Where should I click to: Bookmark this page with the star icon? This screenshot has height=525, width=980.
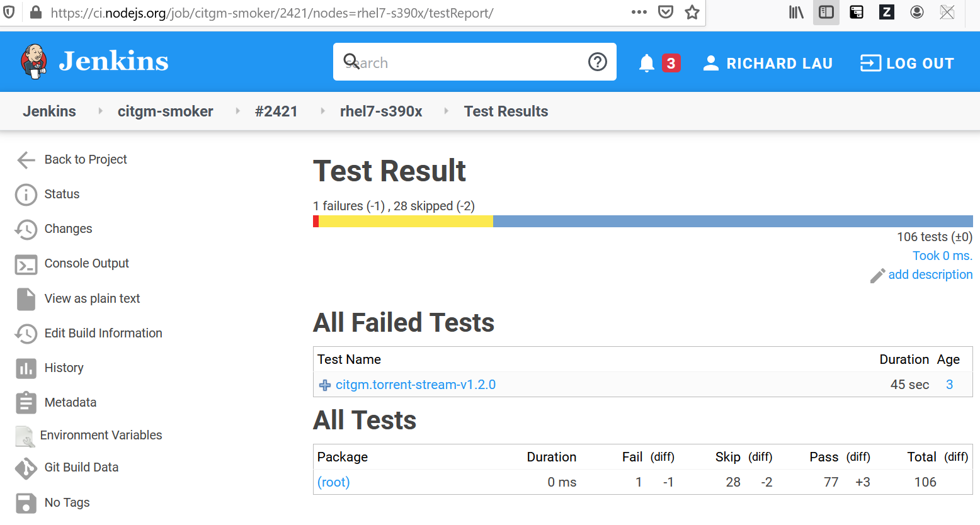point(692,12)
